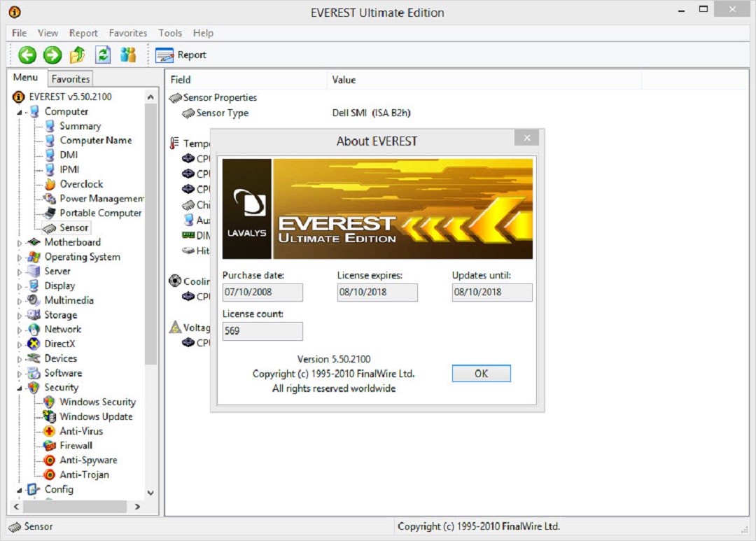Click the Storage drive icon

coord(34,315)
